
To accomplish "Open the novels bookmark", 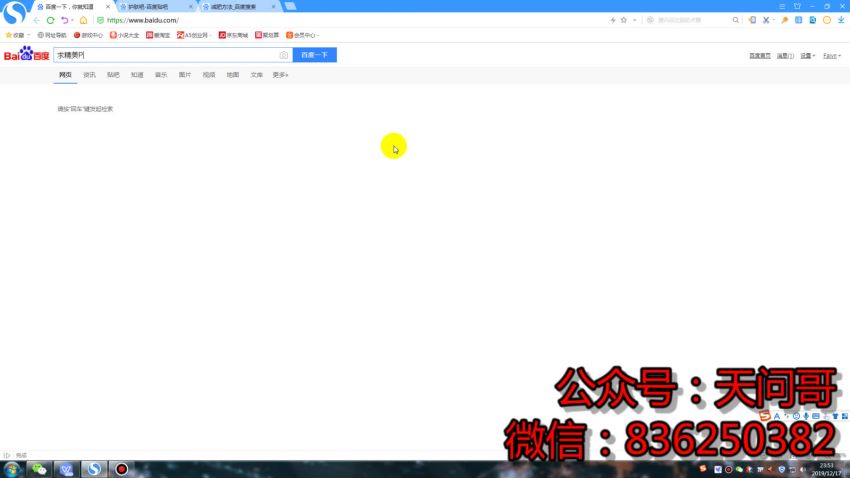I will click(124, 35).
